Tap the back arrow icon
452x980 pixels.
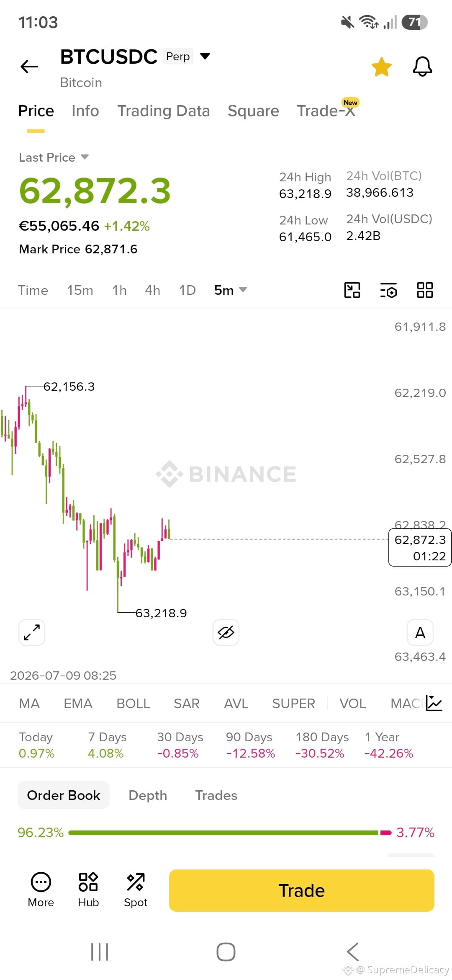29,67
